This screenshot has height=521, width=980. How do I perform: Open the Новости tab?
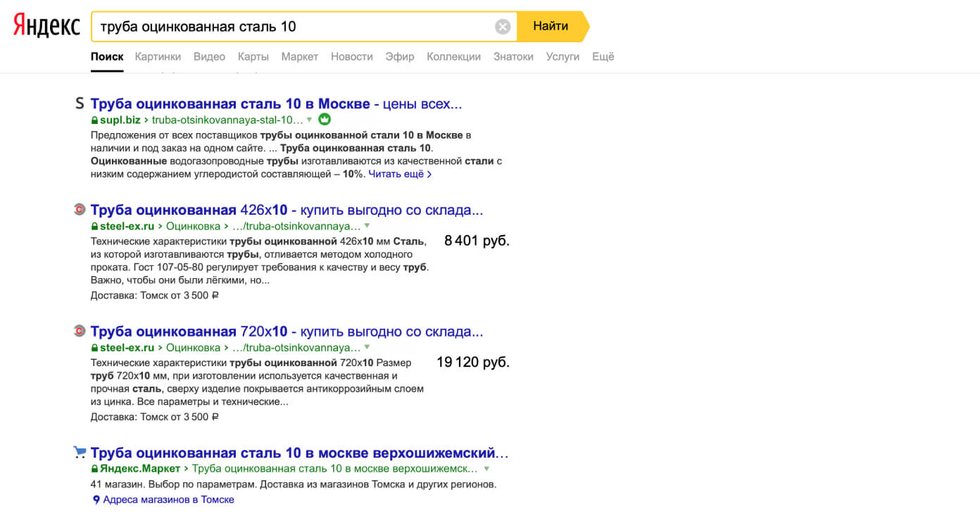[x=352, y=56]
